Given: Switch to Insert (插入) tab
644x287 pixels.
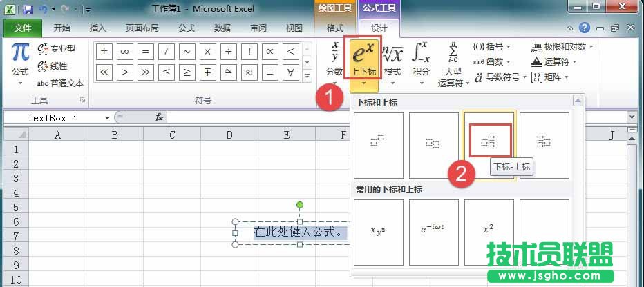Looking at the screenshot, I should pos(97,28).
